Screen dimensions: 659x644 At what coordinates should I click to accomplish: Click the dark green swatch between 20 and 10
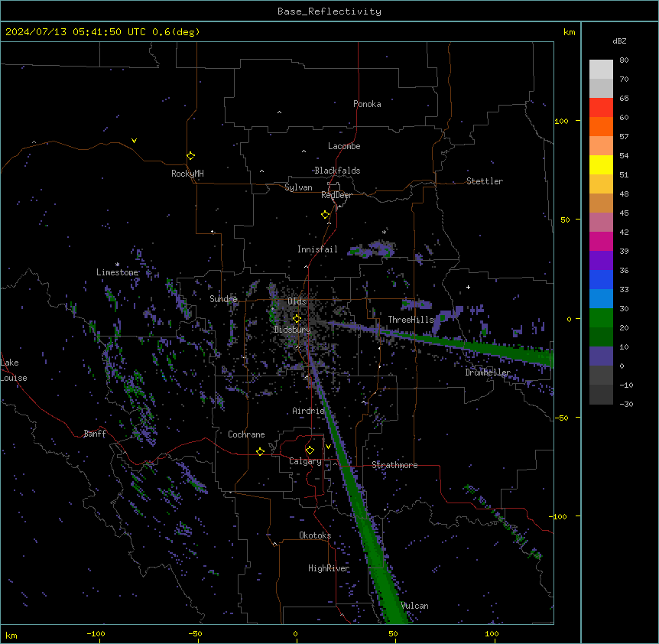[601, 337]
